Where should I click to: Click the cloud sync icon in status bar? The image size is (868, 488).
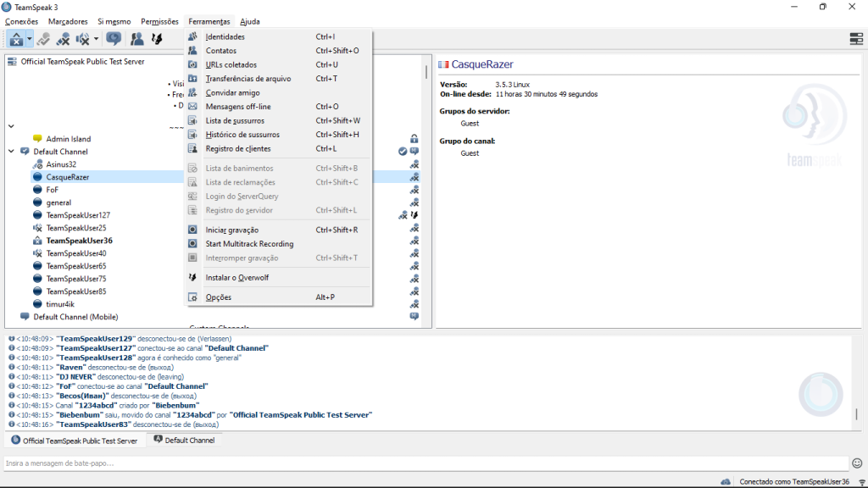(x=726, y=480)
